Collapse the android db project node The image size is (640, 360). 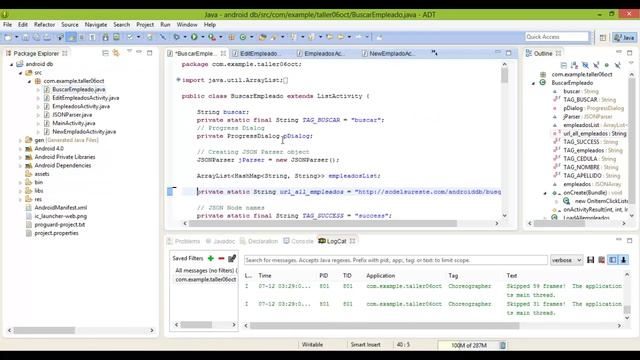click(11, 64)
